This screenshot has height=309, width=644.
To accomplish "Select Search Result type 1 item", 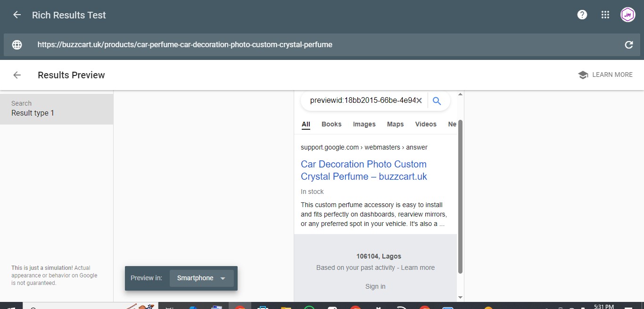I will coord(57,109).
